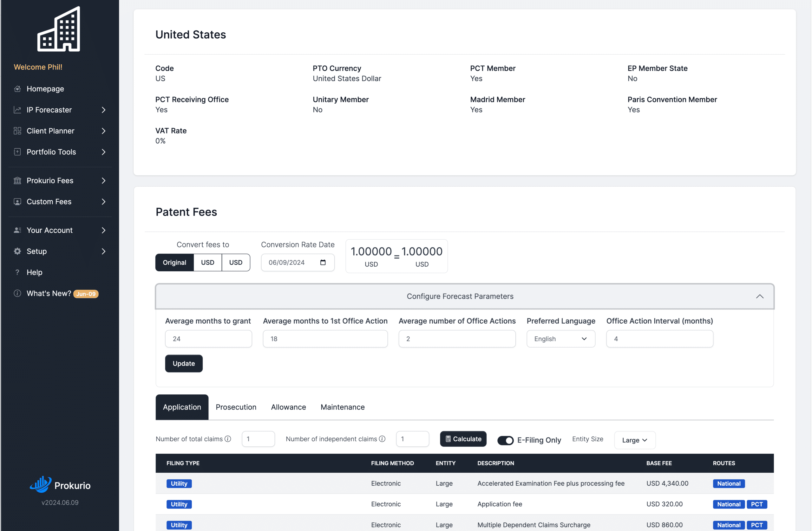Switch to the Allowance tab
Image resolution: width=812 pixels, height=531 pixels.
pos(288,407)
